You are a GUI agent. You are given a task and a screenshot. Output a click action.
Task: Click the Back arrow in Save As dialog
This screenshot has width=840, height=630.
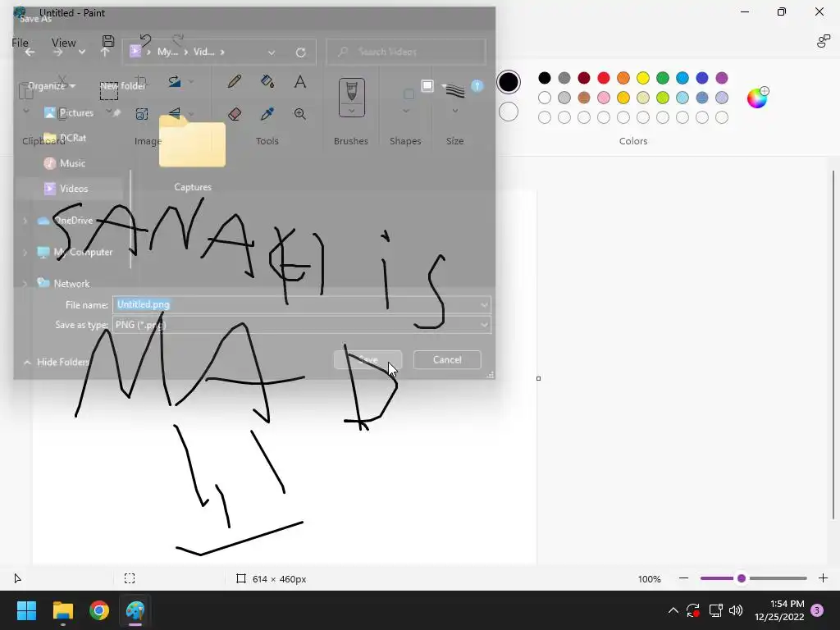tap(30, 52)
